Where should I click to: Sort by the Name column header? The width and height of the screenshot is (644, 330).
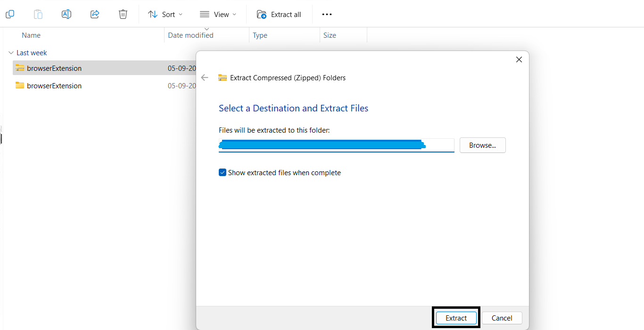click(x=31, y=35)
